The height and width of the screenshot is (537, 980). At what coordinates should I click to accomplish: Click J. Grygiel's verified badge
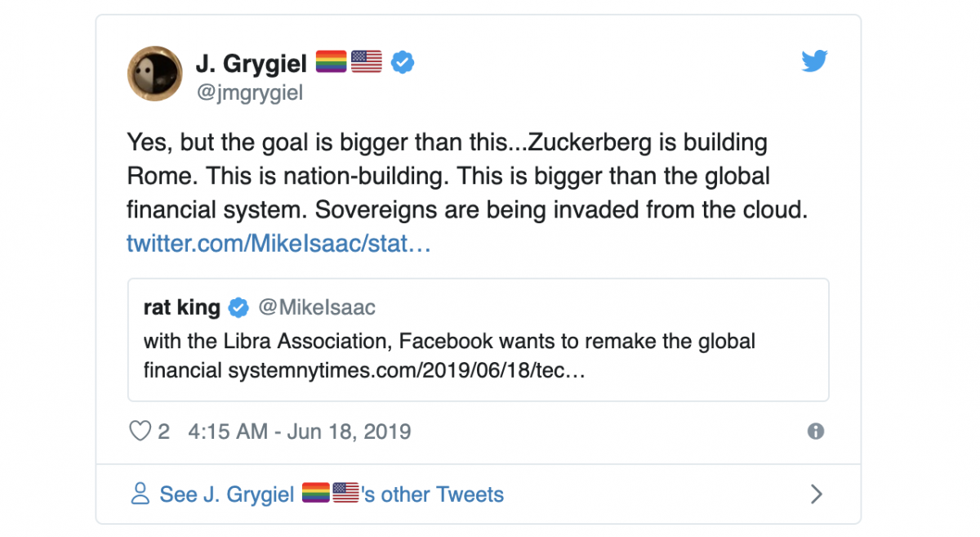(x=402, y=62)
